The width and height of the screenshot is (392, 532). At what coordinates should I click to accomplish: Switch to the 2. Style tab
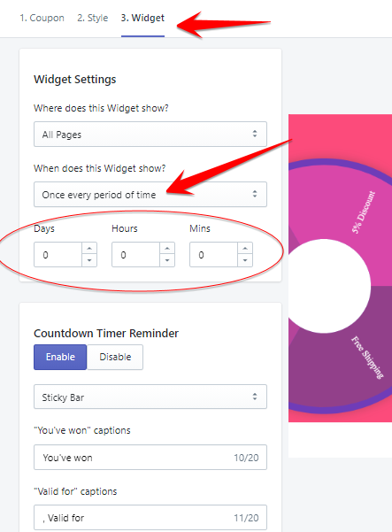click(x=93, y=18)
